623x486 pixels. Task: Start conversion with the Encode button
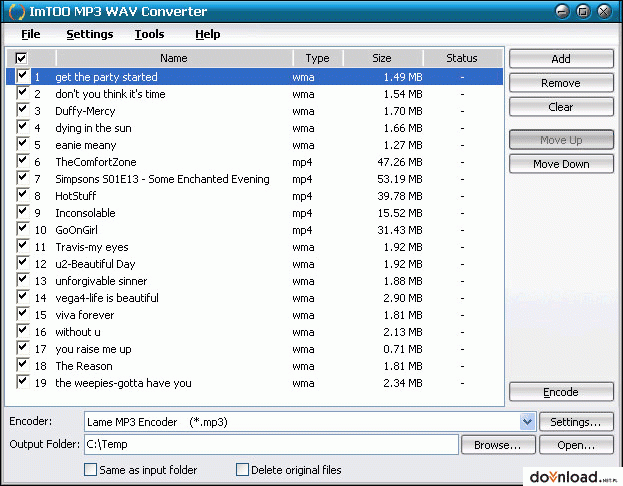point(561,392)
